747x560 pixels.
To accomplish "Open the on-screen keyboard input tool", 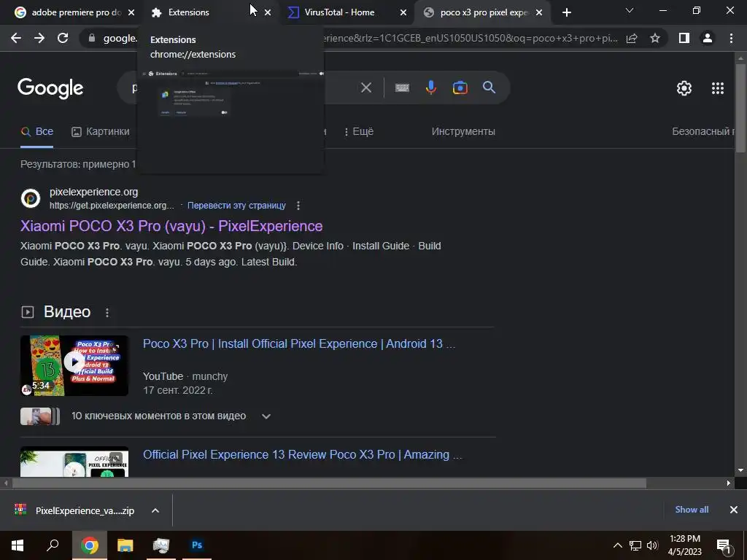I will tap(402, 87).
